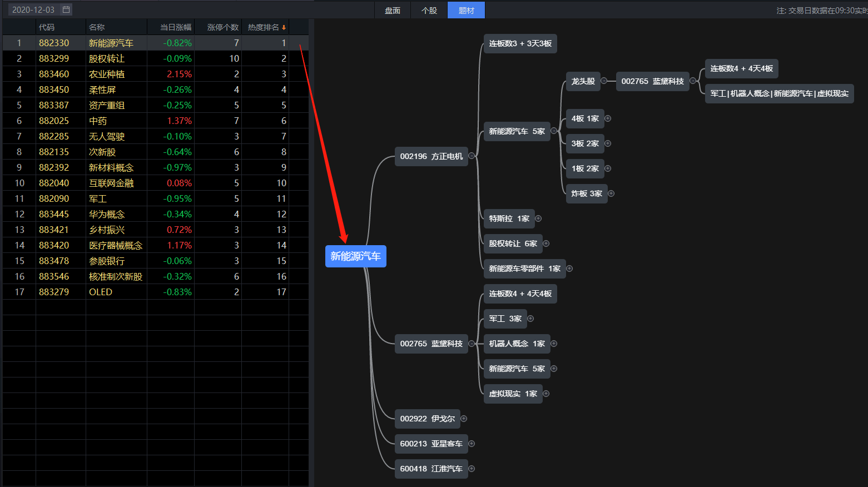This screenshot has height=487, width=868.
Task: Click the 龙头股 node label
Action: [583, 81]
